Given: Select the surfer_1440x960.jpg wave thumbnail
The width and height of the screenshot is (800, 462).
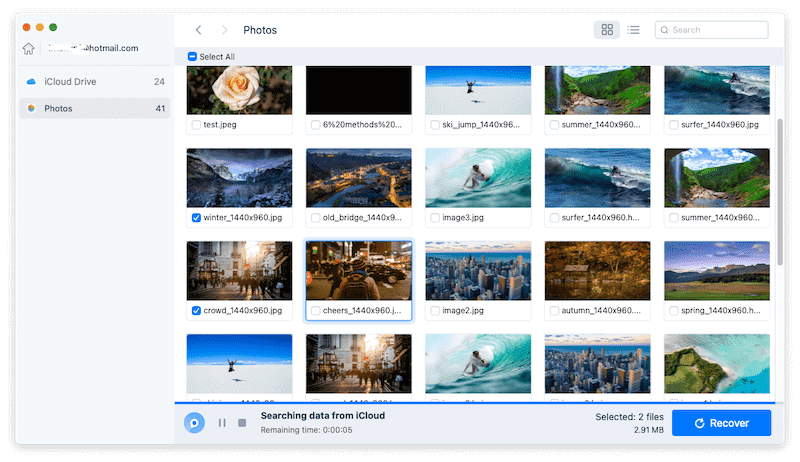Looking at the screenshot, I should pos(717,90).
